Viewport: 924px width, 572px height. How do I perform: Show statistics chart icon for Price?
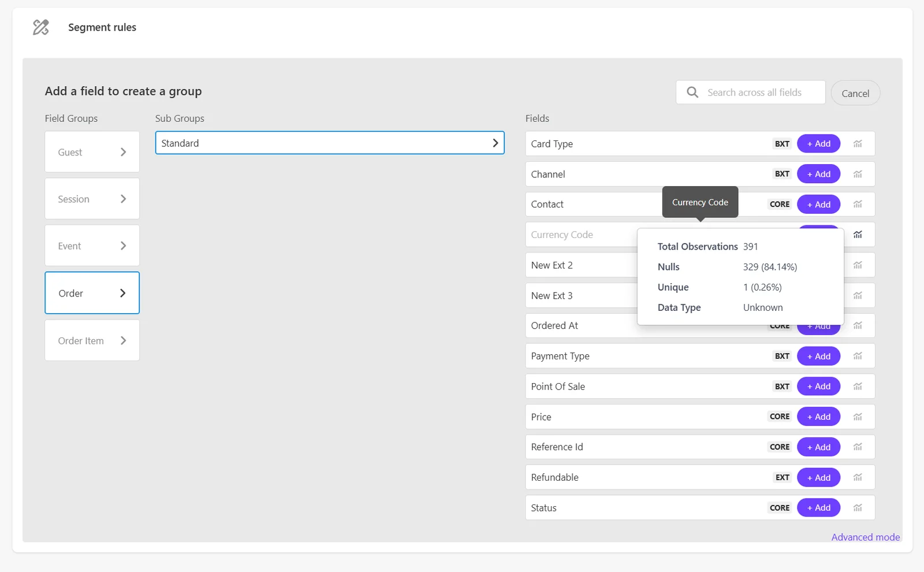pos(858,417)
